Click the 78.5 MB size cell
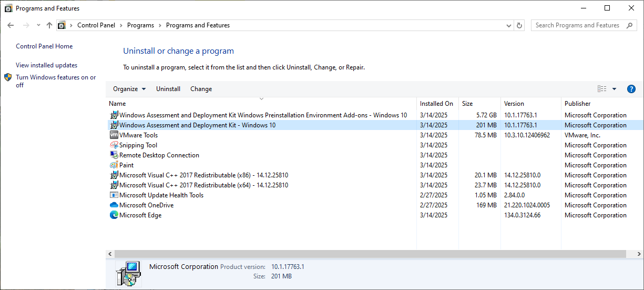The height and width of the screenshot is (290, 644). pos(486,135)
